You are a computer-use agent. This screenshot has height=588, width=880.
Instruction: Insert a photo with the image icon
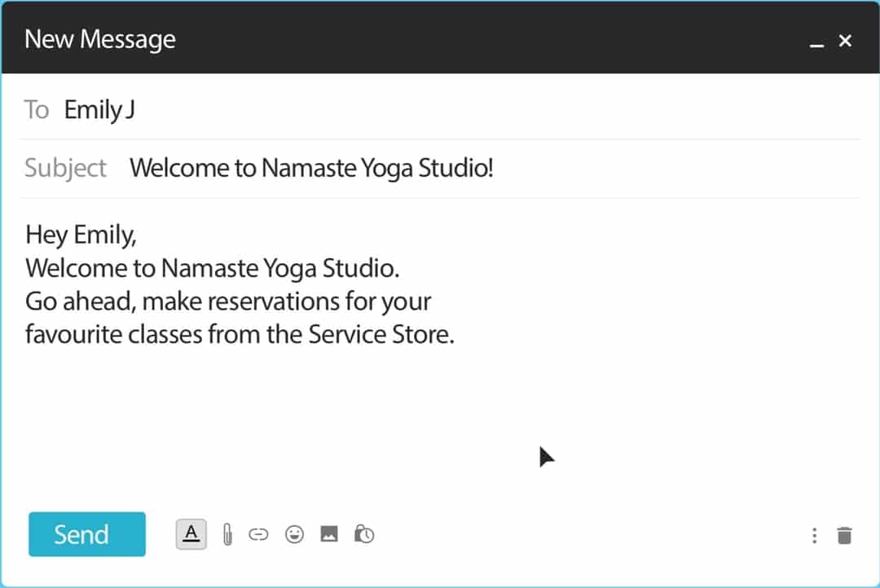click(x=329, y=535)
